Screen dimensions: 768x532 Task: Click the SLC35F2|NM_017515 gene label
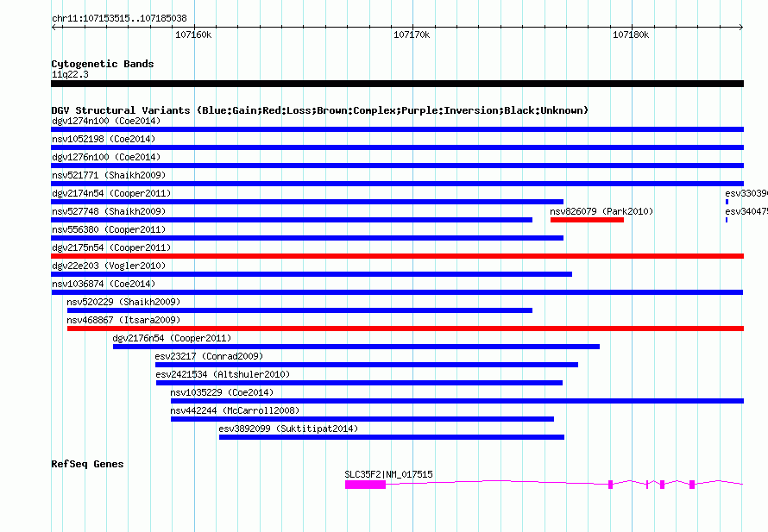pyautogui.click(x=388, y=474)
